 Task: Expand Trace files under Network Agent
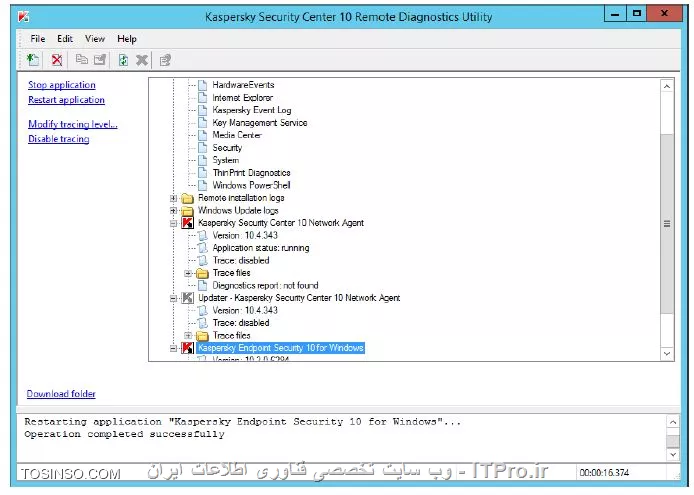[x=188, y=273]
